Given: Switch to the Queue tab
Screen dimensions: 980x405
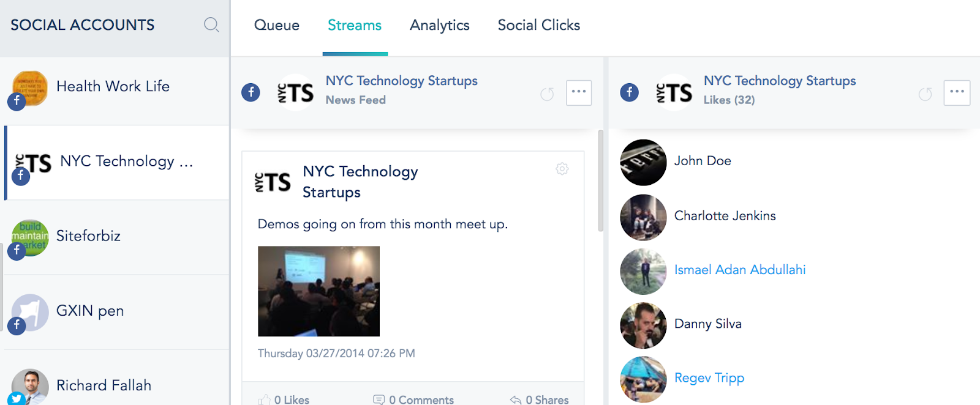Looking at the screenshot, I should 277,25.
